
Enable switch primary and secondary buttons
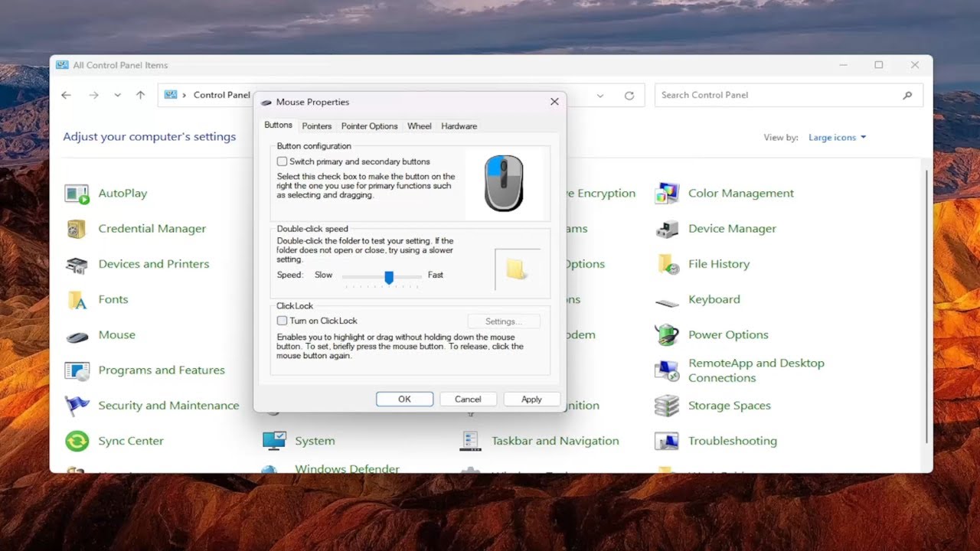(283, 161)
